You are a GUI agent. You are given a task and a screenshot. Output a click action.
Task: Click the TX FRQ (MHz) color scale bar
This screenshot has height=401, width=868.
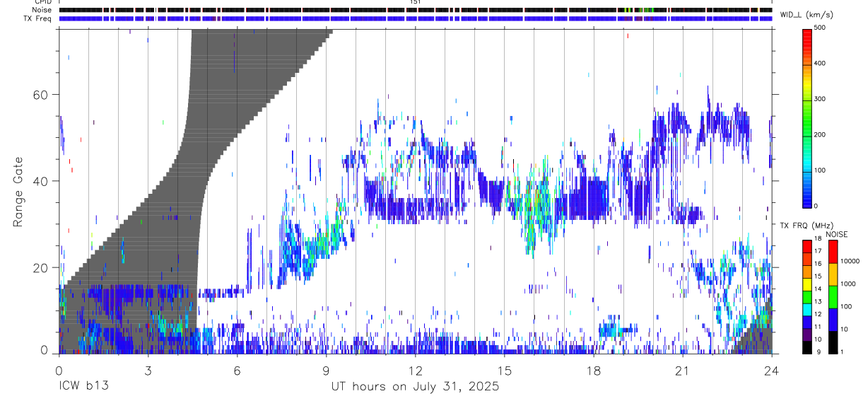(x=807, y=296)
